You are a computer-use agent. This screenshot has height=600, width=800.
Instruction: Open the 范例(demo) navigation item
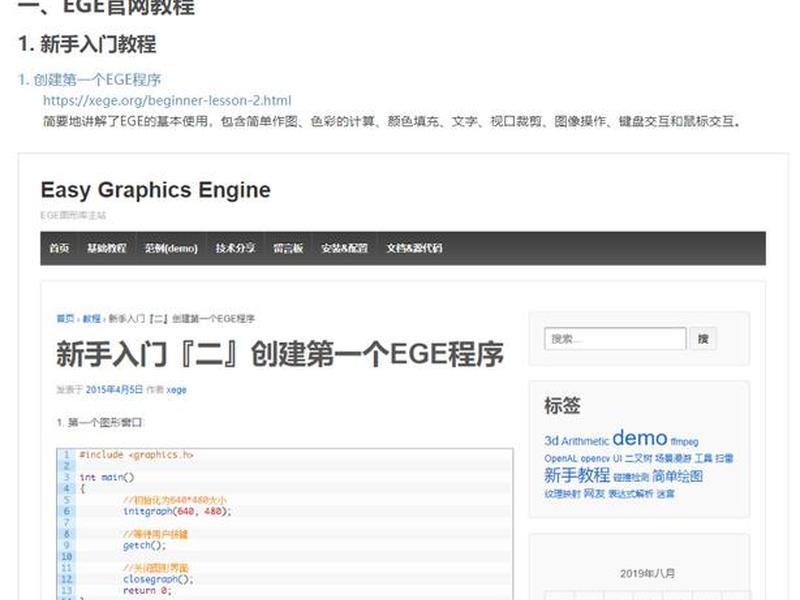coord(171,248)
